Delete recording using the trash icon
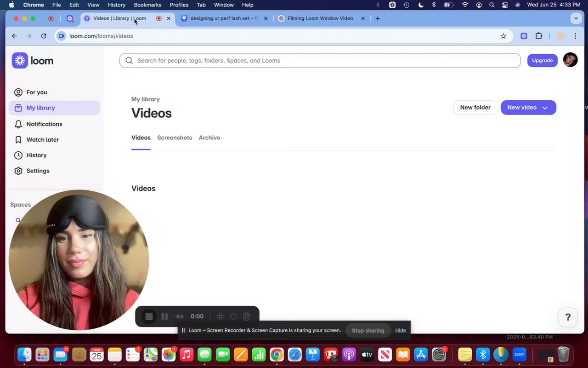The width and height of the screenshot is (588, 368). 246,316
